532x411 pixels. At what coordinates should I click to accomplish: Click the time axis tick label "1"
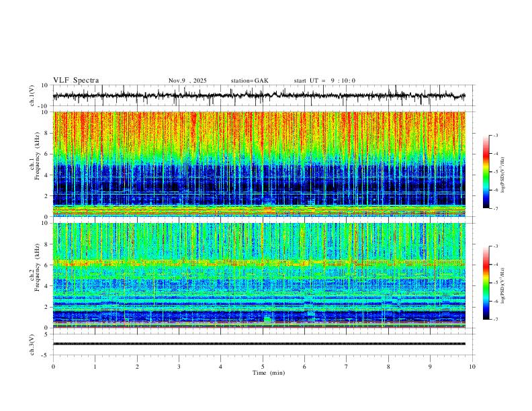click(95, 367)
